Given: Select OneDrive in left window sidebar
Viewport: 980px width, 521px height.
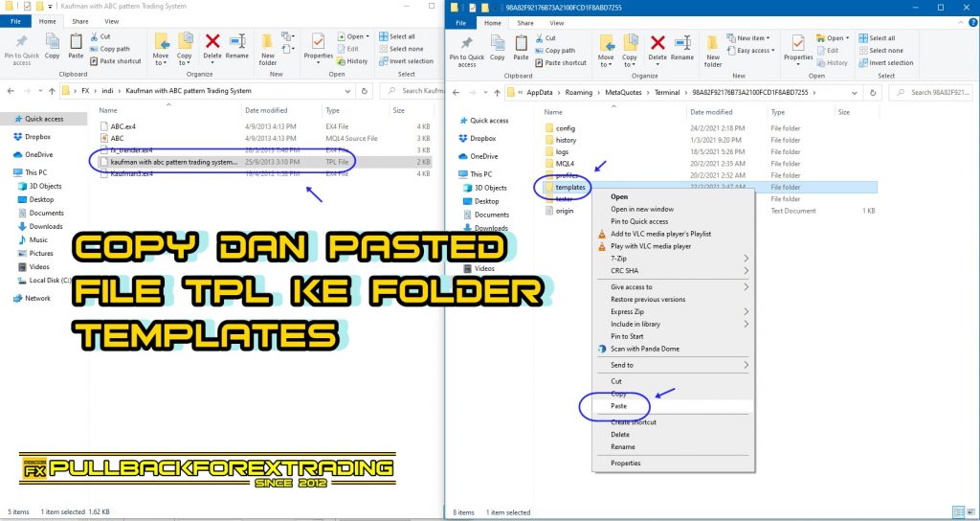Looking at the screenshot, I should pyautogui.click(x=33, y=154).
